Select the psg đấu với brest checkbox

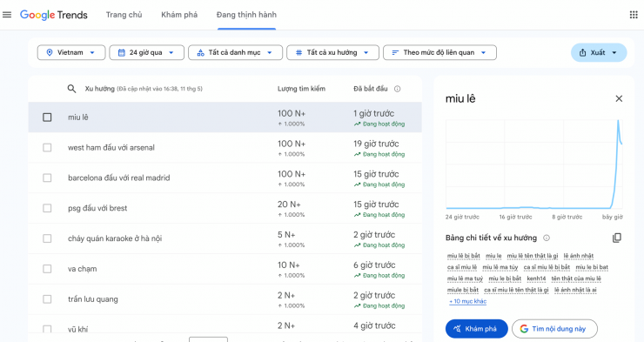pyautogui.click(x=47, y=208)
